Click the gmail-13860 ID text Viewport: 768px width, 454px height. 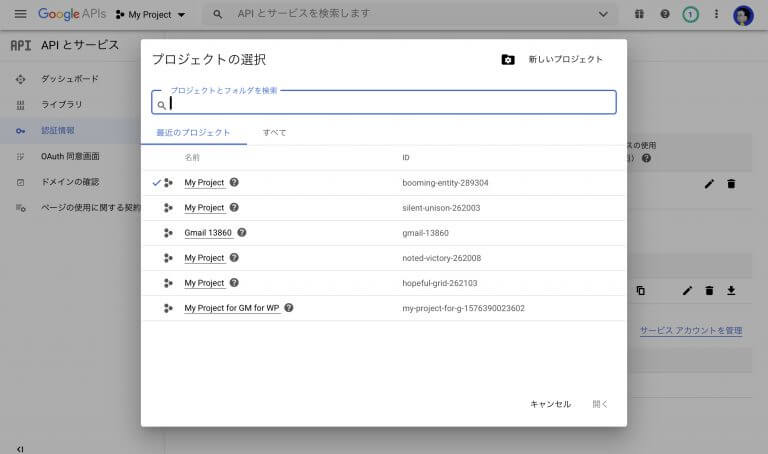click(x=425, y=233)
